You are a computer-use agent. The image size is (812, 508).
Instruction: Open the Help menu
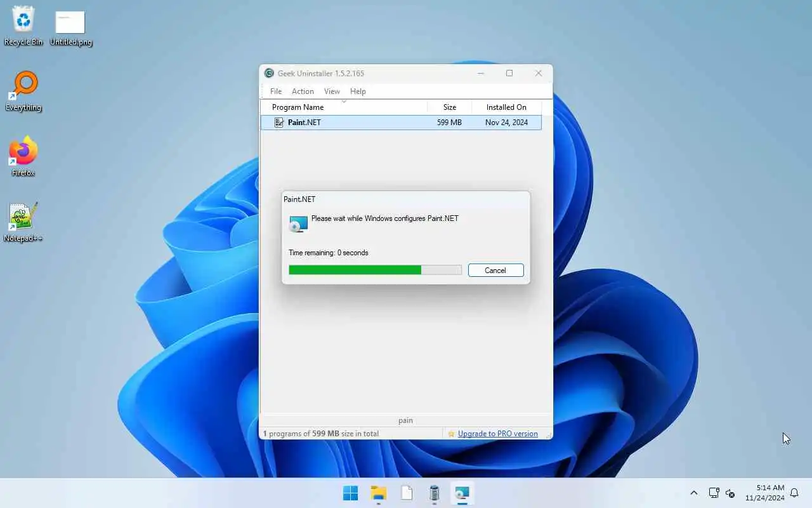click(x=358, y=91)
